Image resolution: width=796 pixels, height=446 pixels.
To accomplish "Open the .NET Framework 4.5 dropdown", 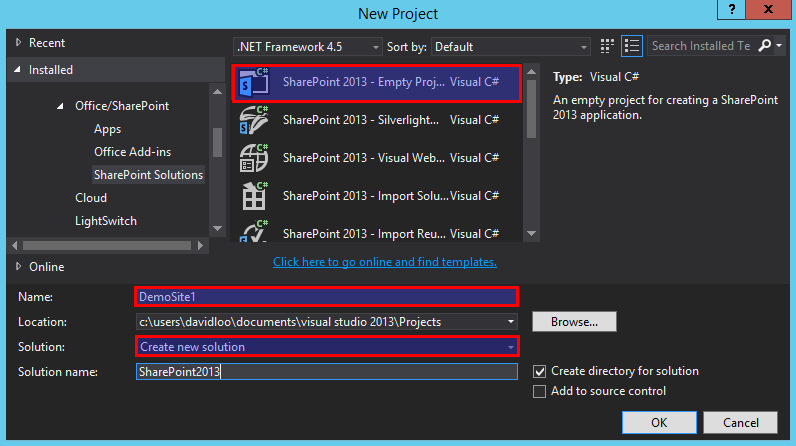I will pos(308,47).
